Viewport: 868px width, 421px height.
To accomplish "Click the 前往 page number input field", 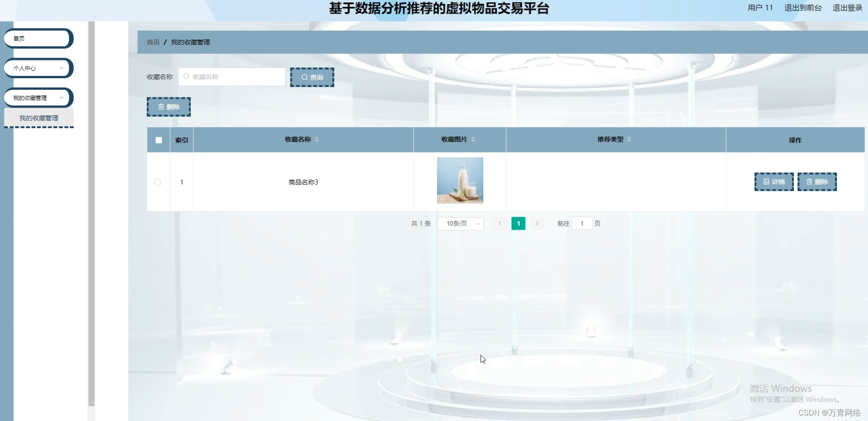I will click(582, 223).
